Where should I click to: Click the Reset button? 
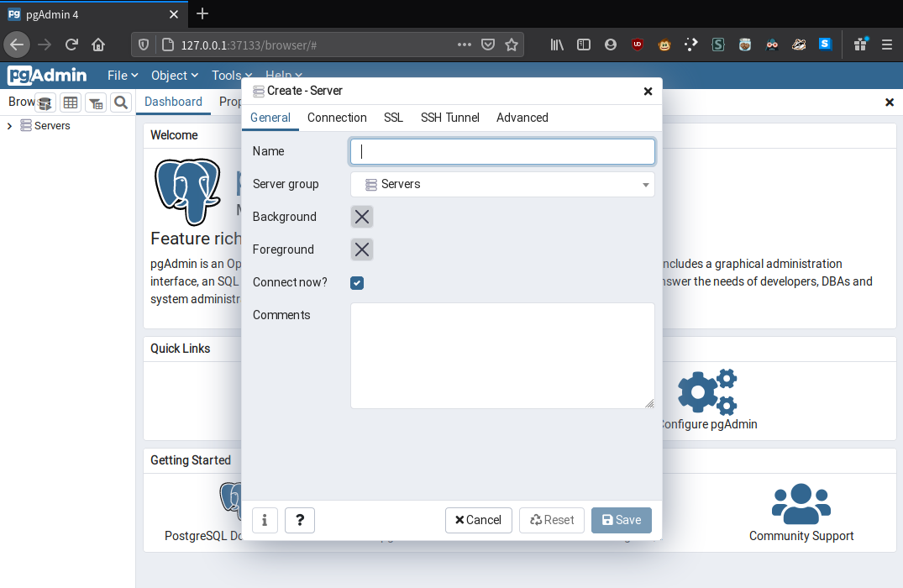click(x=552, y=520)
